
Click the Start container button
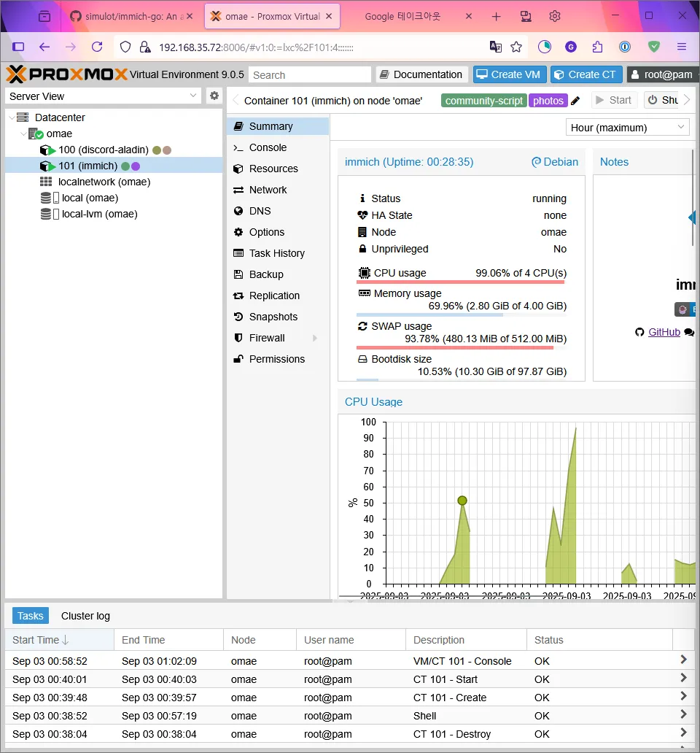614,101
